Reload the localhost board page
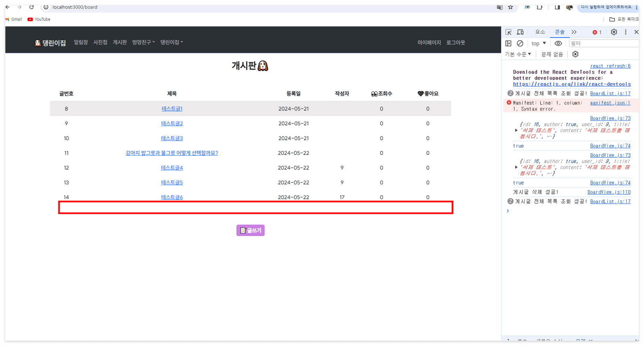 point(31,7)
